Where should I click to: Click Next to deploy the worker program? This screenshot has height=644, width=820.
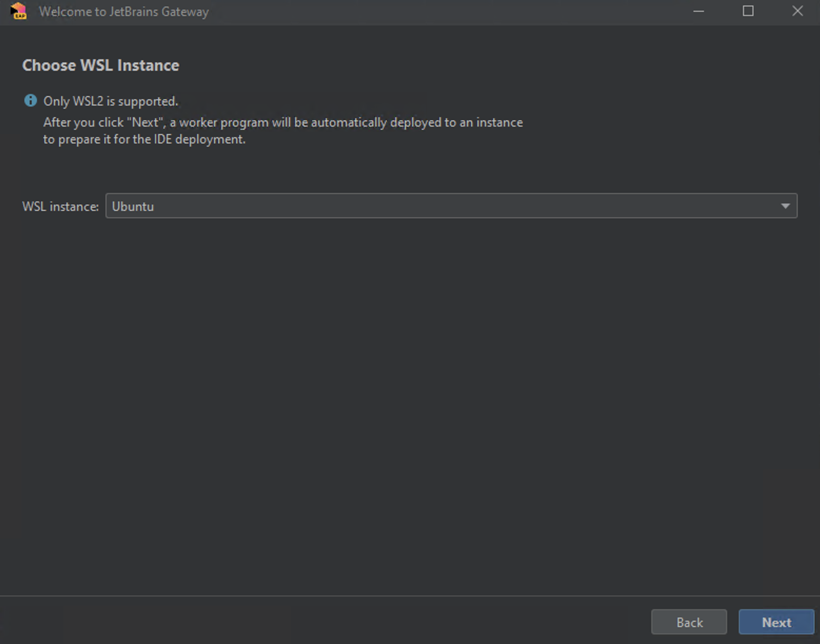click(776, 622)
